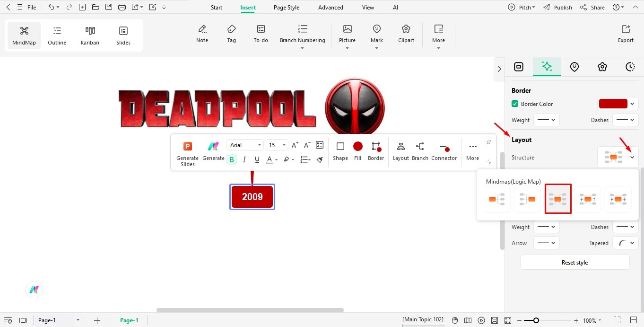Click the New file plus icon
The image size is (644, 327).
(x=82, y=7)
